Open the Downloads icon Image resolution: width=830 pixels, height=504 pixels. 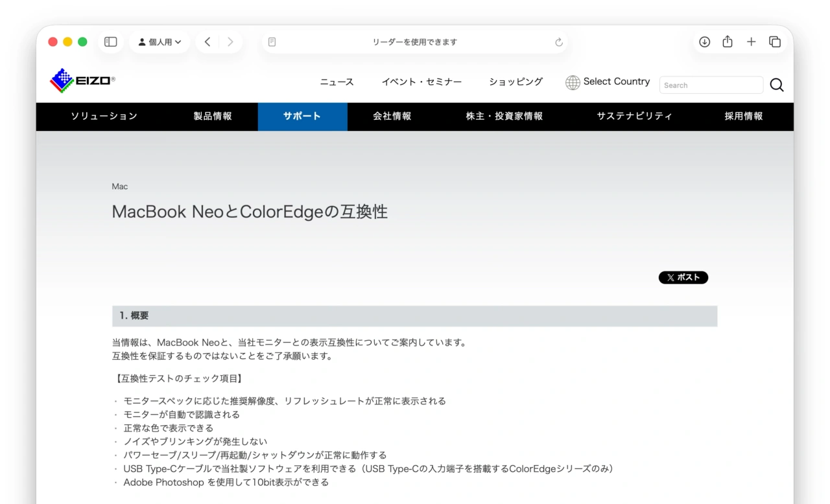point(705,42)
